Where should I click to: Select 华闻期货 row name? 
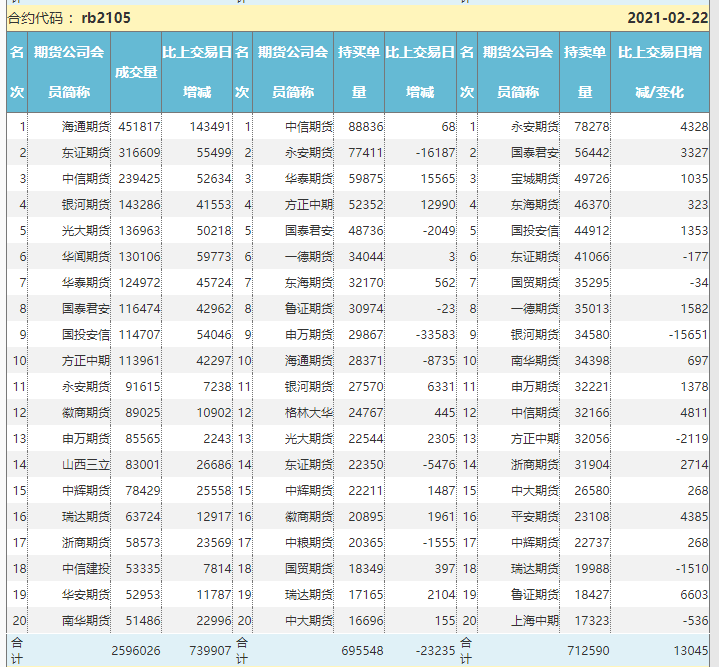coord(86,257)
